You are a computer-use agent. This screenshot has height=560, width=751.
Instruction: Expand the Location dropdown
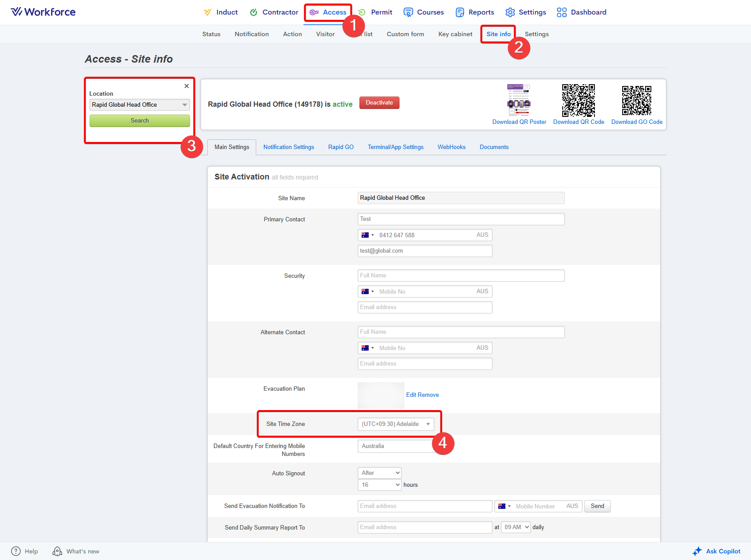coord(140,105)
